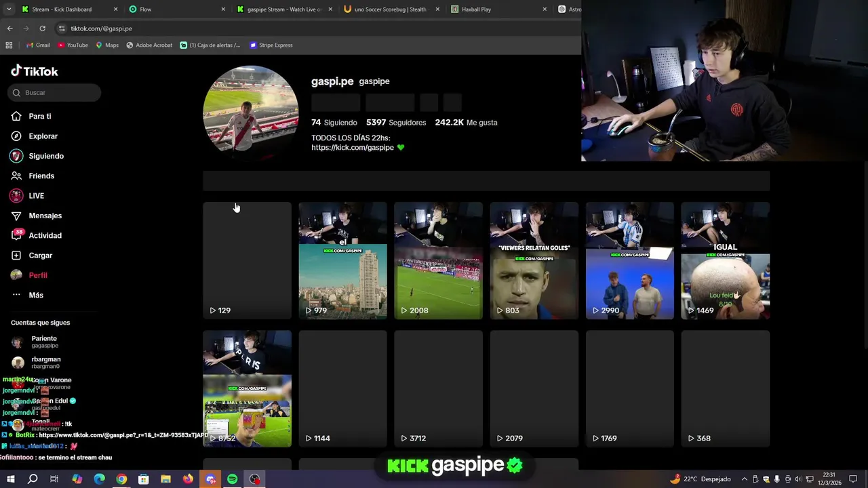Follow the kick.com/gaspipe bio link

click(x=353, y=148)
